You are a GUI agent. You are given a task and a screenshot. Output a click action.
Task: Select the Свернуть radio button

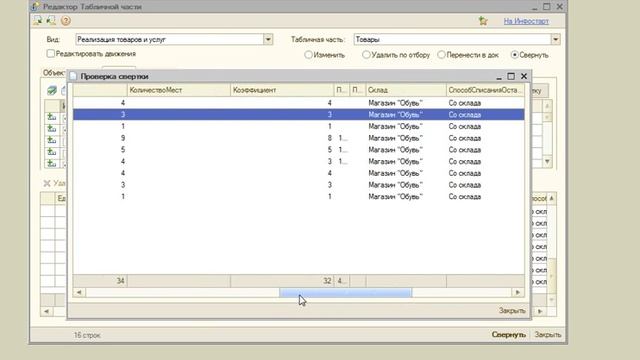point(514,55)
